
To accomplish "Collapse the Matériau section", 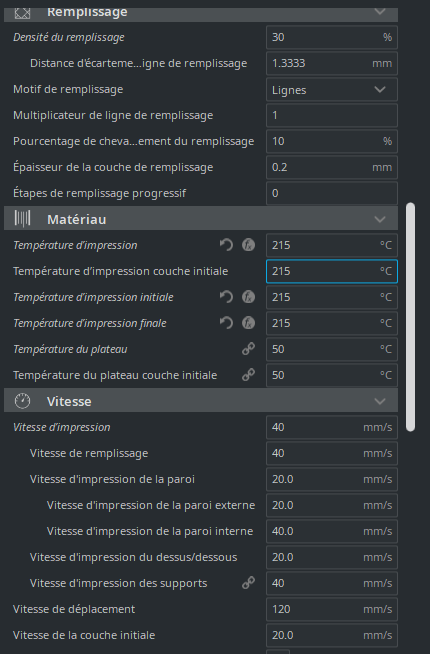I will click(380, 219).
